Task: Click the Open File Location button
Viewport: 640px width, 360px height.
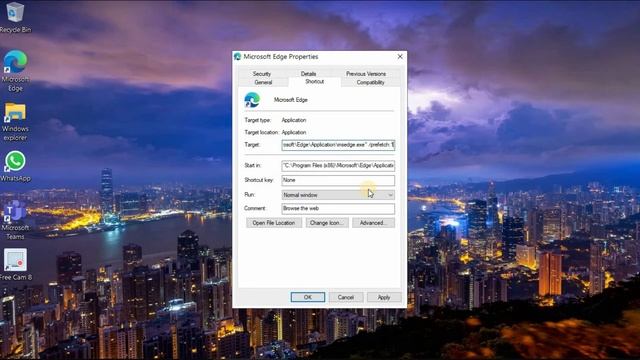Action: [x=273, y=223]
